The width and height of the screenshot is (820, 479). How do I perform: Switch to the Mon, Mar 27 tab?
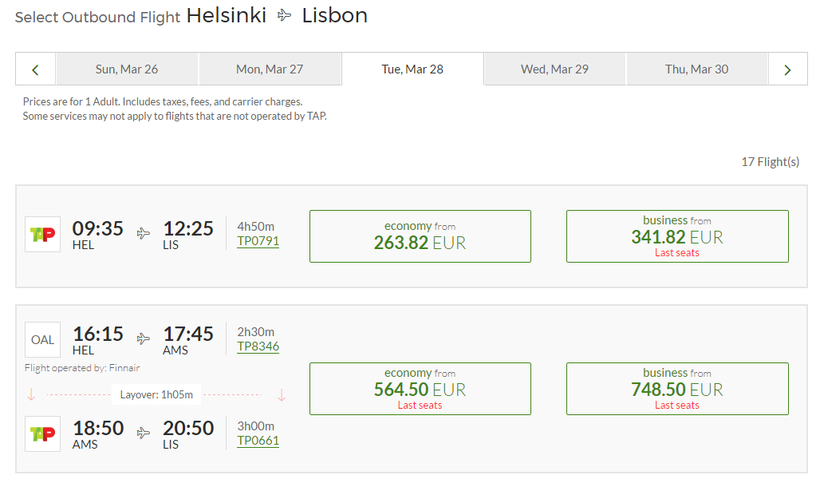coord(270,70)
